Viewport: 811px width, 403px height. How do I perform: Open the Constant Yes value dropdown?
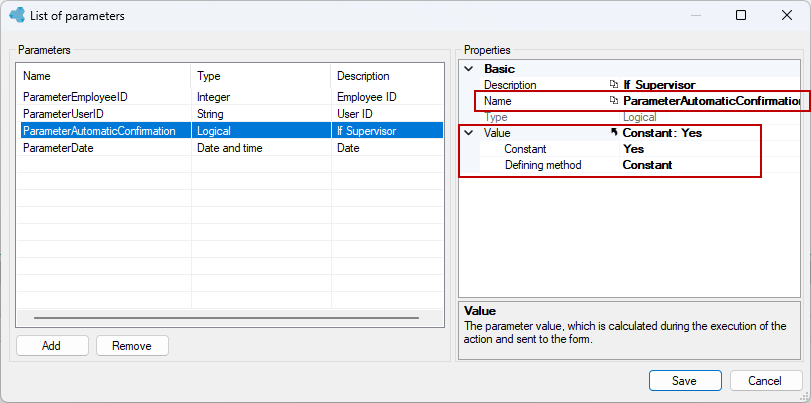click(710, 149)
